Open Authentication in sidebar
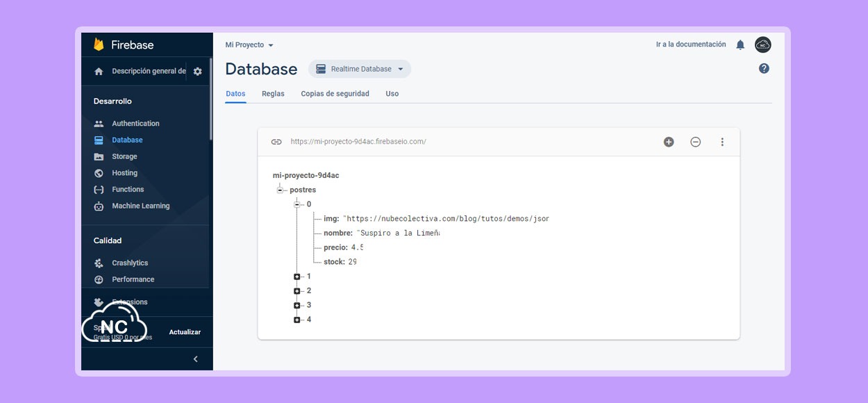868x403 pixels. click(x=135, y=124)
